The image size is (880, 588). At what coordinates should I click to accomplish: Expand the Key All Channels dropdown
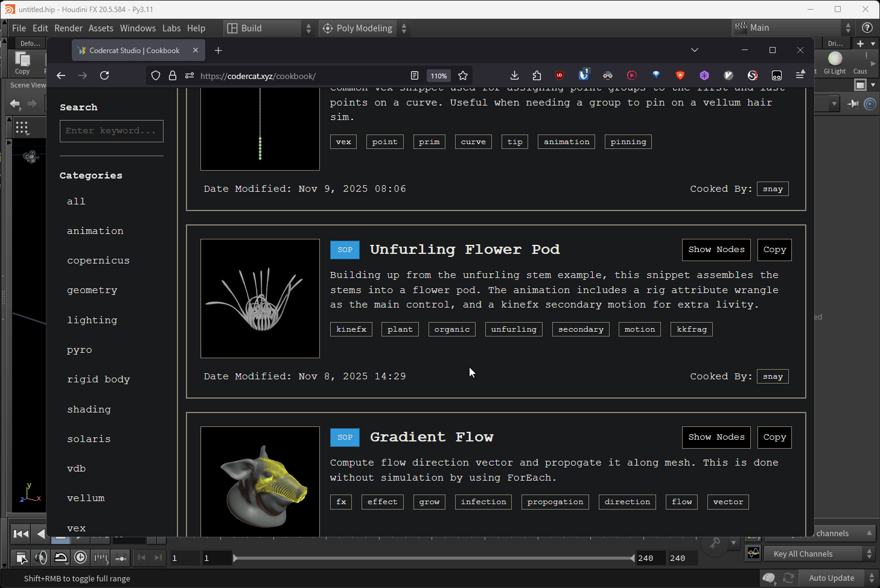[870, 554]
